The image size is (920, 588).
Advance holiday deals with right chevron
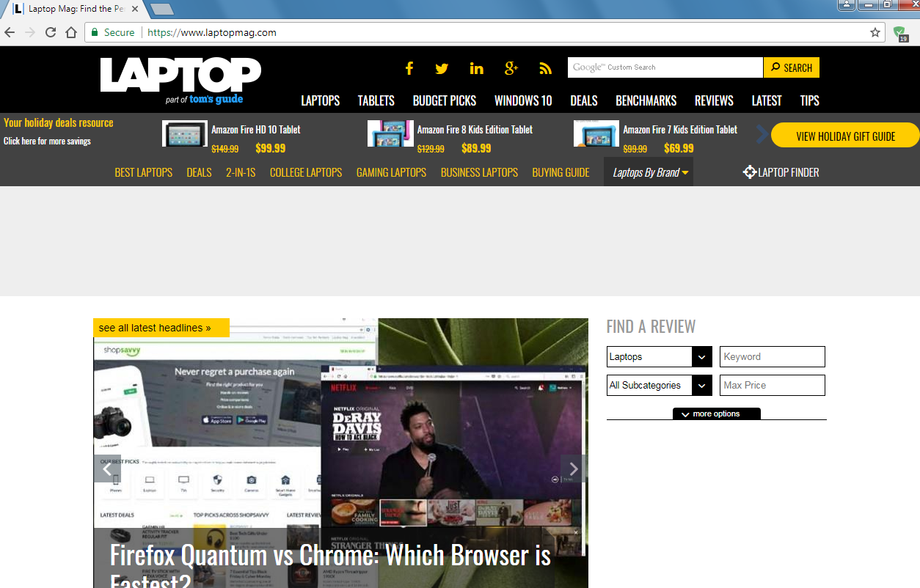(x=762, y=135)
